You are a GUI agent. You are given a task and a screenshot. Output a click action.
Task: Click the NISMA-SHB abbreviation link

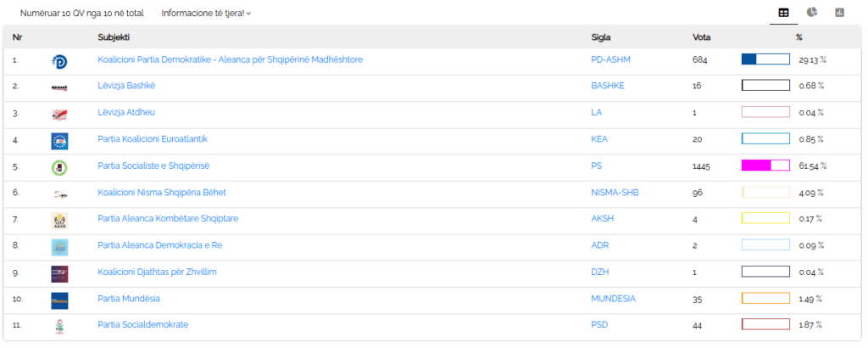pyautogui.click(x=615, y=192)
